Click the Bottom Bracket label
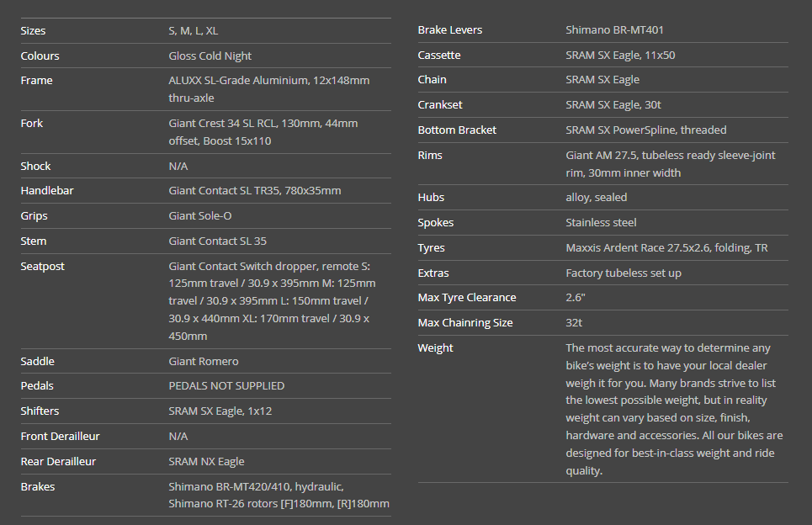812x525 pixels. pos(457,130)
